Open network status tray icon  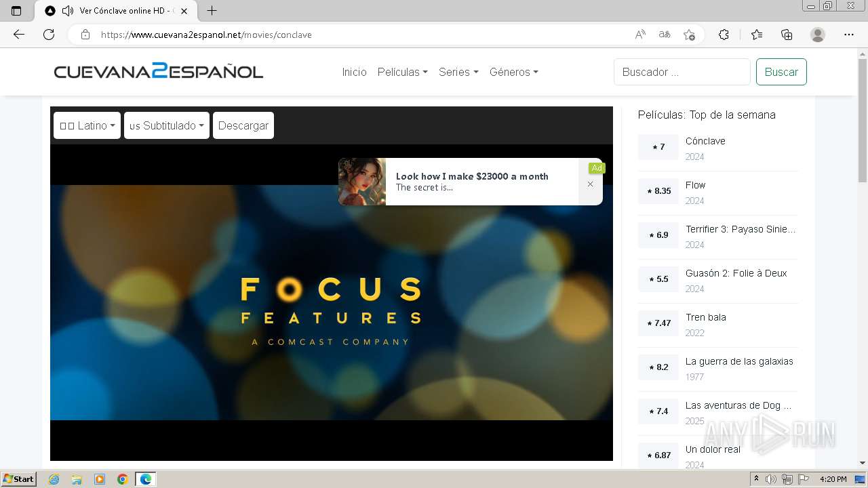pos(787,479)
